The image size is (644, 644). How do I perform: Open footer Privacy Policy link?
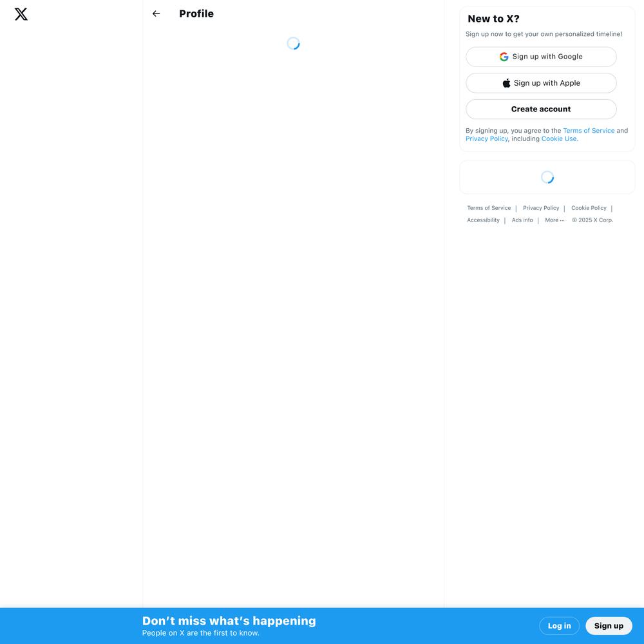[x=541, y=208]
